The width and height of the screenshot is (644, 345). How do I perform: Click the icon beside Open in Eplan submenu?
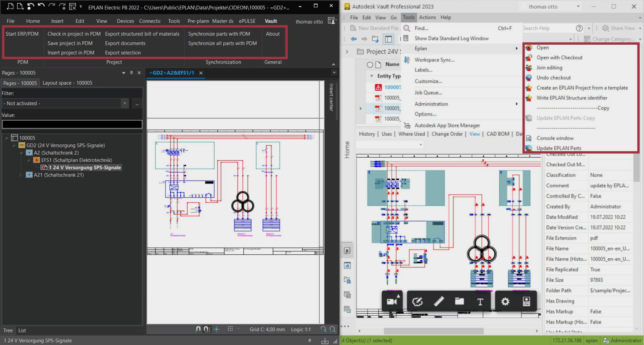click(x=529, y=48)
